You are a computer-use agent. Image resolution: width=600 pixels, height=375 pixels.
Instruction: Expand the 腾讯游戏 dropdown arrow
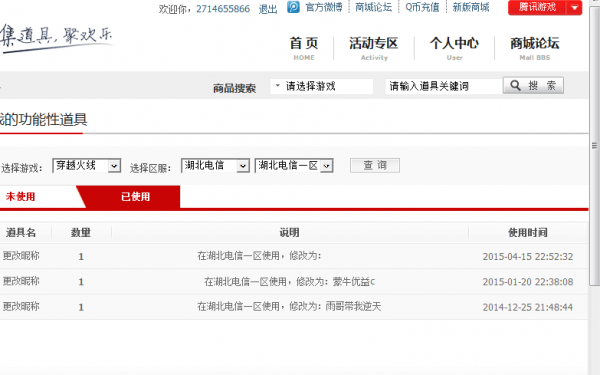(574, 7)
